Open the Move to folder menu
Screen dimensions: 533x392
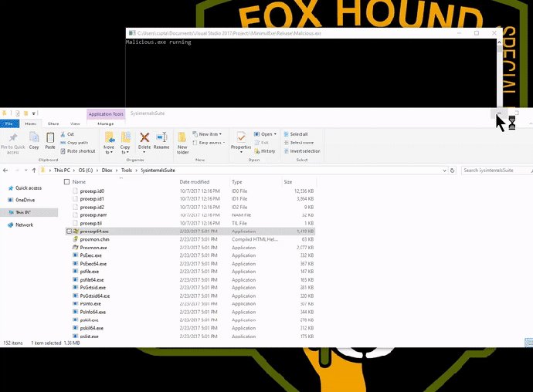[109, 143]
